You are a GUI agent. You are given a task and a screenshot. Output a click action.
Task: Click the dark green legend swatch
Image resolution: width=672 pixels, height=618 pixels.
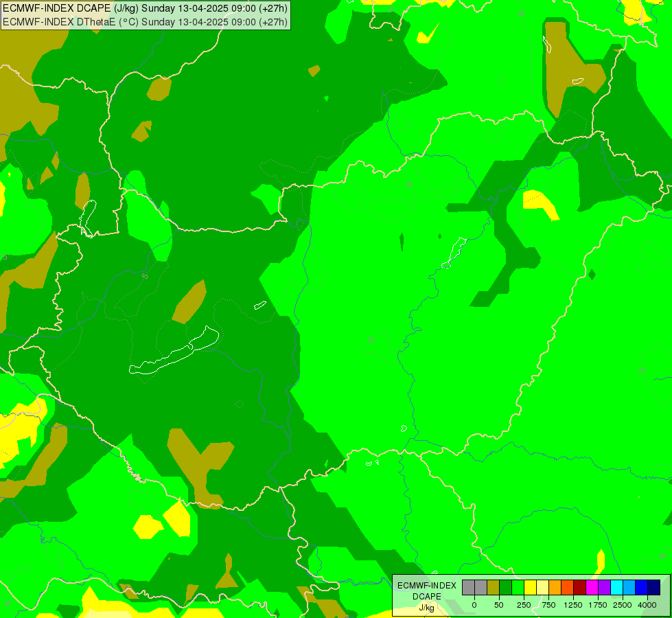[505, 588]
